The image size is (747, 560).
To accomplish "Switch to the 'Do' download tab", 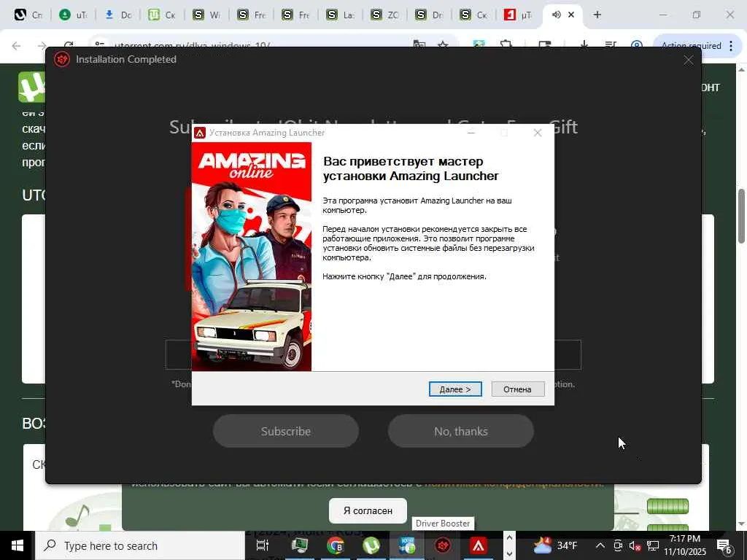I will (117, 15).
